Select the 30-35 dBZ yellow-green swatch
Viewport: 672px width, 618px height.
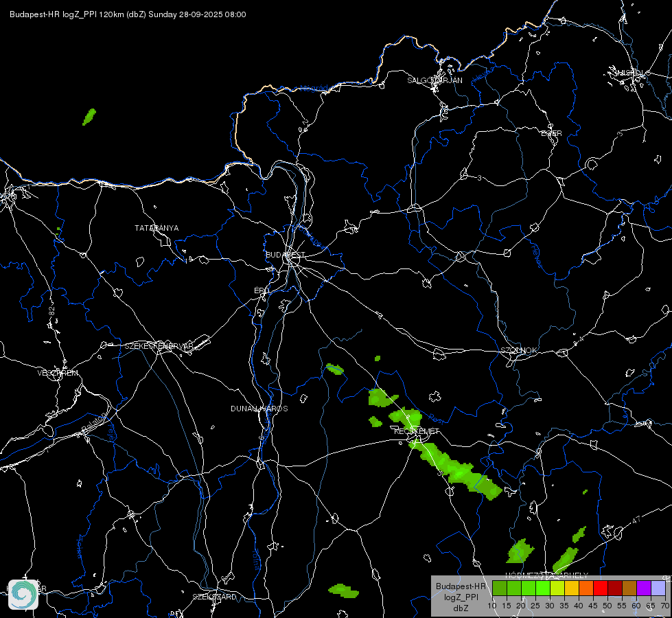point(557,588)
